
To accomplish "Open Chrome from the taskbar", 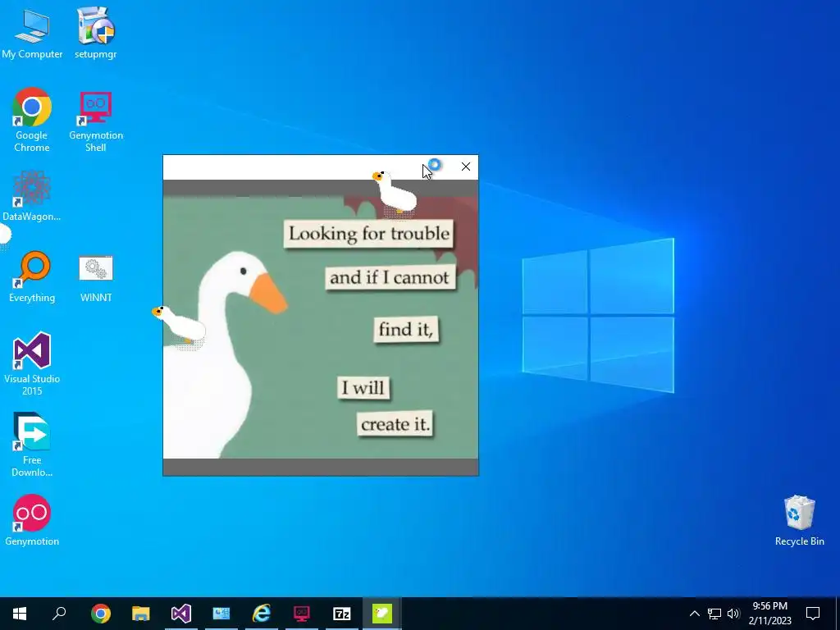I will tap(101, 614).
